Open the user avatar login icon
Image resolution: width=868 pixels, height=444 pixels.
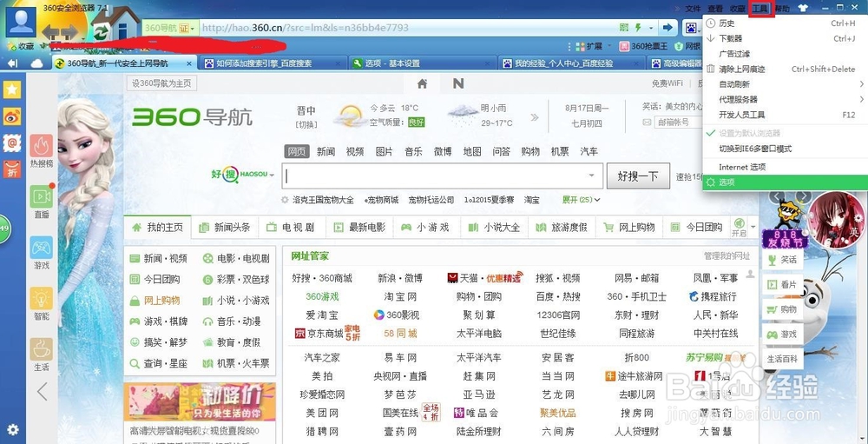pyautogui.click(x=21, y=21)
